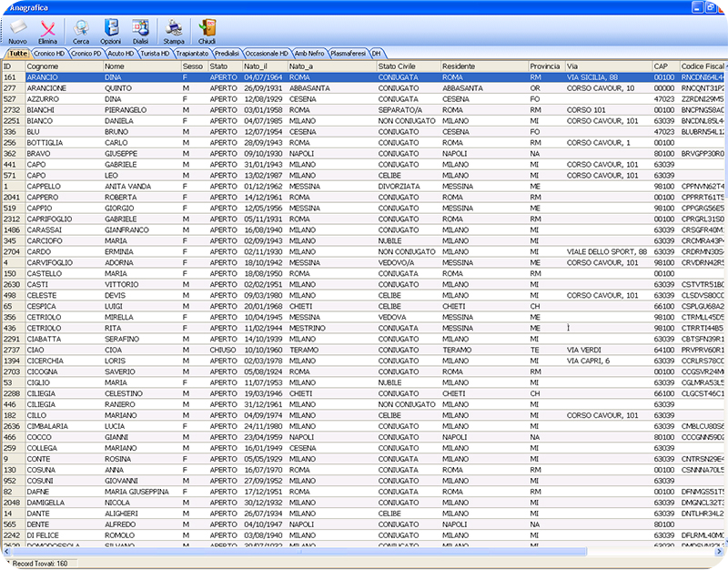Click the horizontal scrollbar thumb

pos(299,552)
